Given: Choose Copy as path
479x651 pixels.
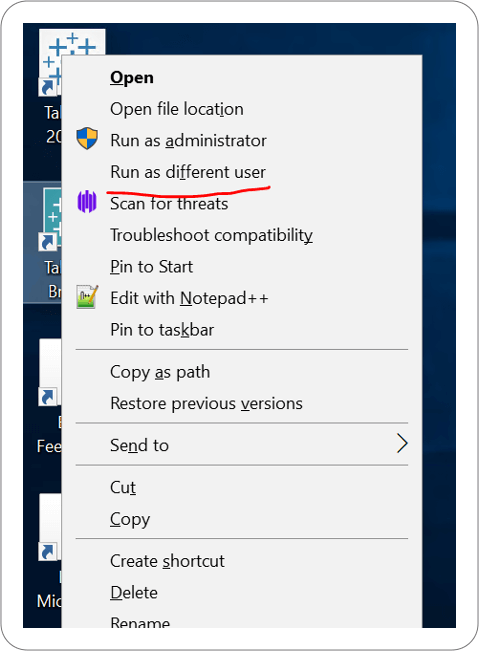Looking at the screenshot, I should point(160,372).
